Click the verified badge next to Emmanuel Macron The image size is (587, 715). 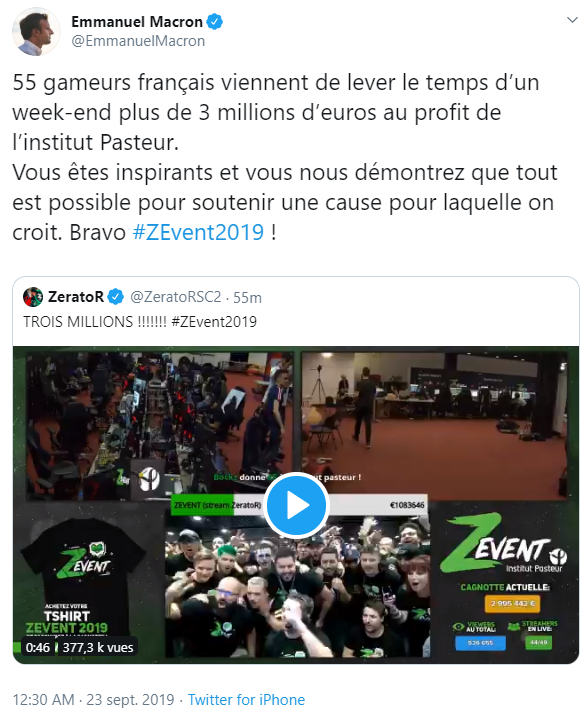click(x=215, y=21)
